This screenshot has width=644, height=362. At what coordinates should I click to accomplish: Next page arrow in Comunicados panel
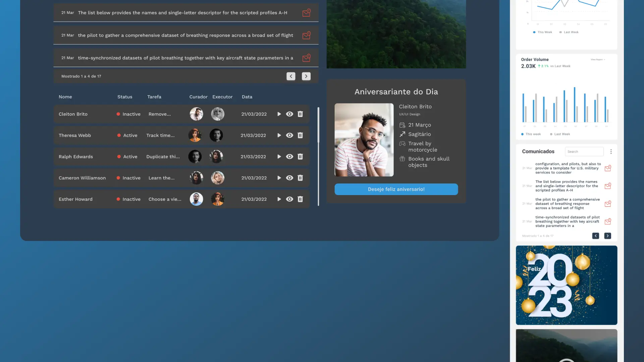click(607, 236)
